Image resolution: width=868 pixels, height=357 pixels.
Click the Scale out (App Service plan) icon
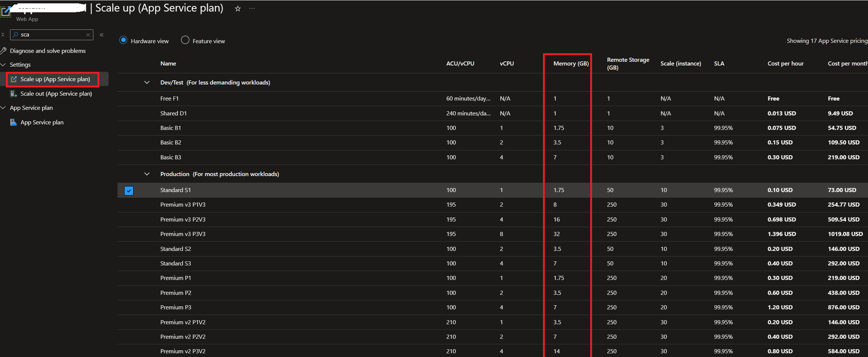point(14,93)
